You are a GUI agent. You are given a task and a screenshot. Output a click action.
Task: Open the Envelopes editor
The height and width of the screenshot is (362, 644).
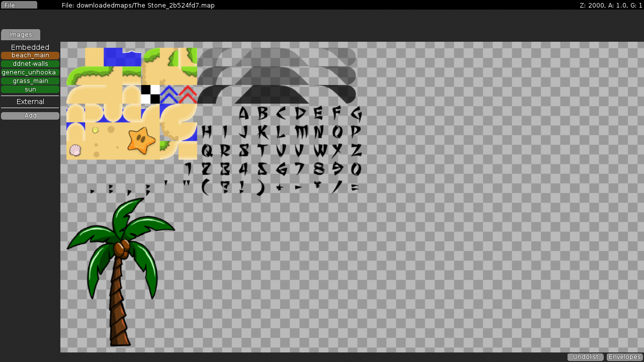coord(624,357)
